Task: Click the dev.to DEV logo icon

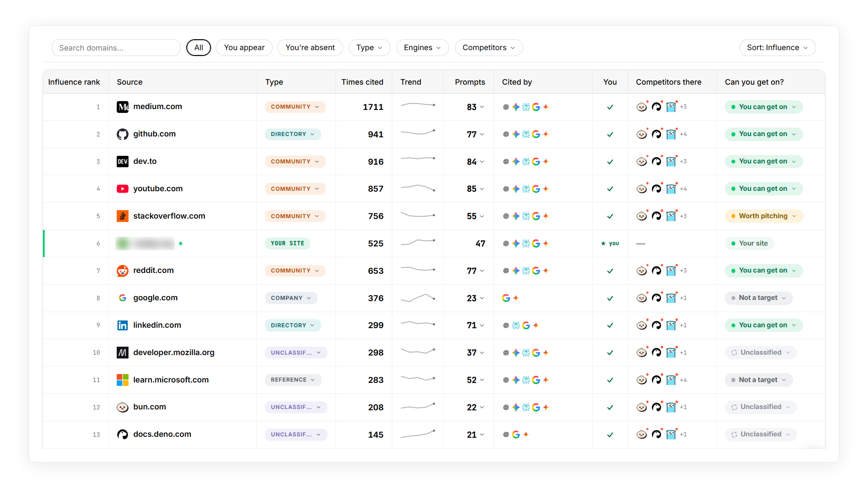Action: click(x=122, y=162)
